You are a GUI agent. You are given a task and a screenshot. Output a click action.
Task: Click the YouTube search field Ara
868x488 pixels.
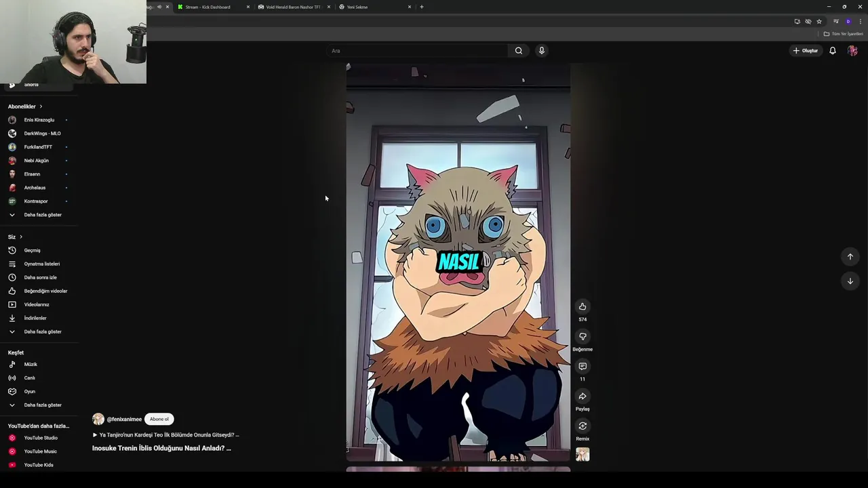(x=418, y=51)
